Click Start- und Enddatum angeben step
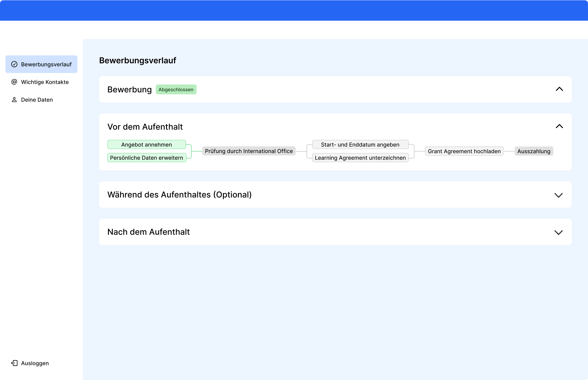This screenshot has height=380, width=588. coord(360,145)
